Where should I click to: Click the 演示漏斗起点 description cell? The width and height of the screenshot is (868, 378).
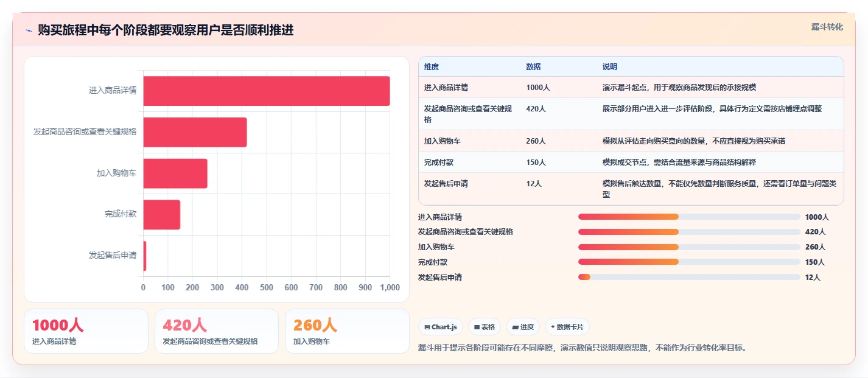tap(679, 88)
